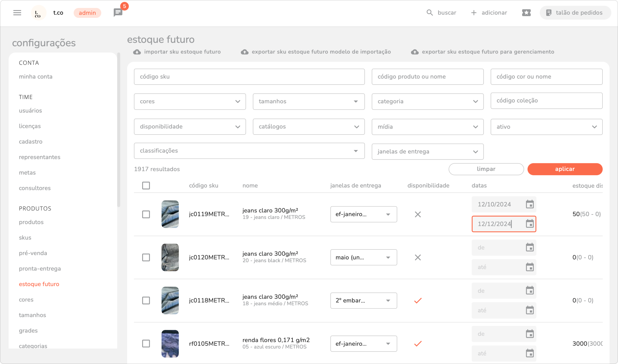Open calendar icon for 12/12/2024 date
Viewport: 618px width, 364px height.
(530, 224)
